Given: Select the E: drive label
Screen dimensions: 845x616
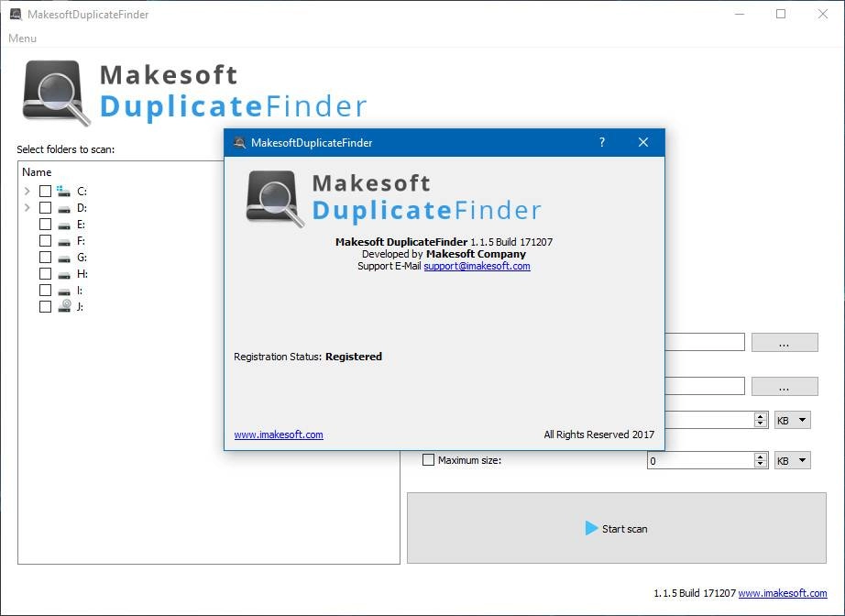Looking at the screenshot, I should tap(81, 225).
